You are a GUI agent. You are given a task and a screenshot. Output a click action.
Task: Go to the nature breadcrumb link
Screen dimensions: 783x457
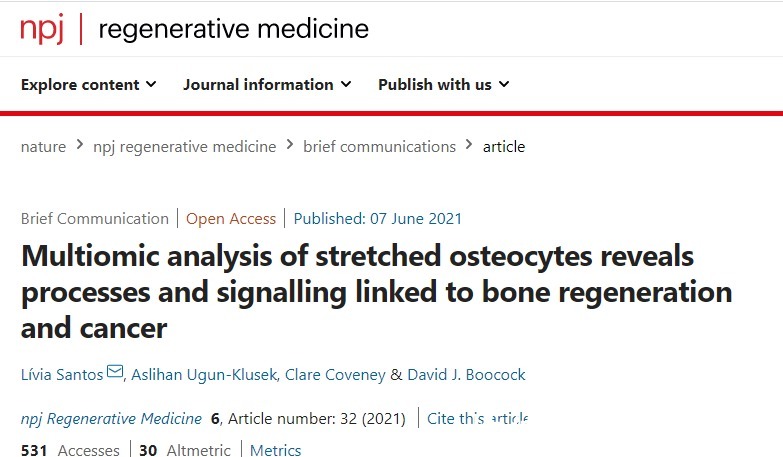[43, 146]
